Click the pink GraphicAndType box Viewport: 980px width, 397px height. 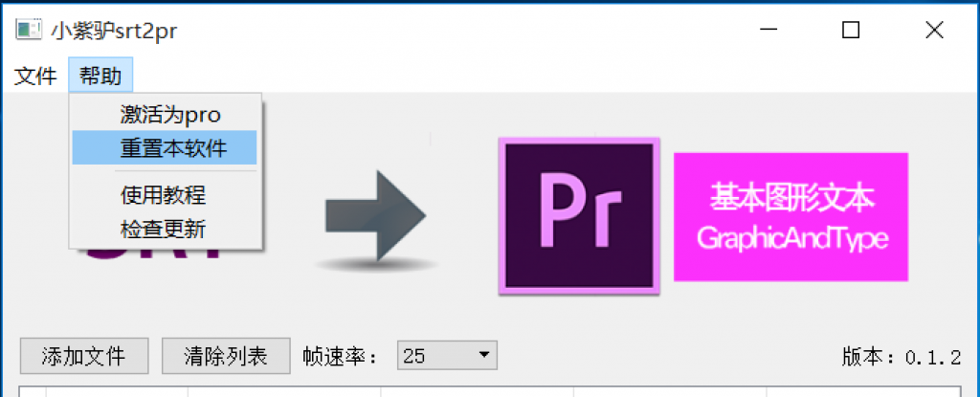(x=791, y=217)
